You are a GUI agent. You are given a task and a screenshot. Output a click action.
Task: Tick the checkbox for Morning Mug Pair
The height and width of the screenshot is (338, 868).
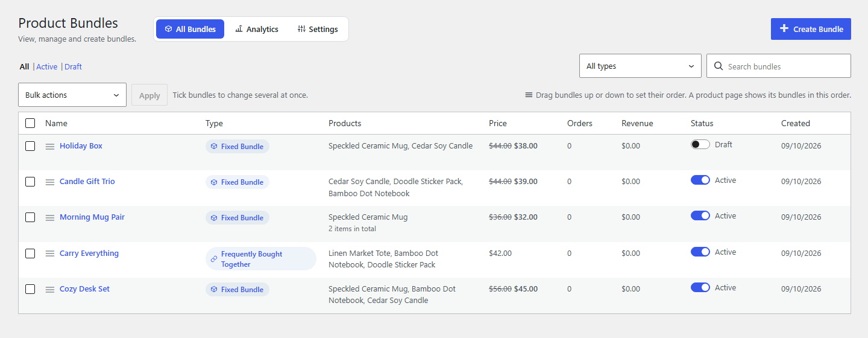click(x=30, y=217)
